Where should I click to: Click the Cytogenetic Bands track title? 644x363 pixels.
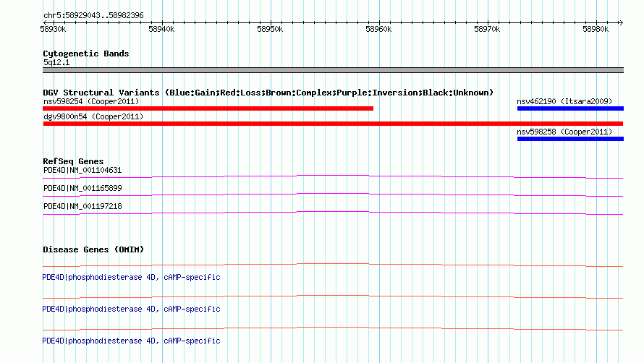[x=86, y=54]
